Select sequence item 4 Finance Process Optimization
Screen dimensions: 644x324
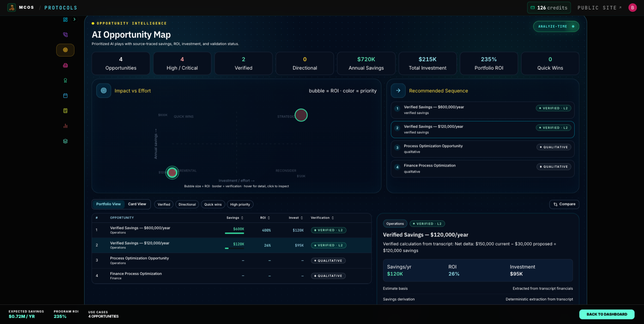(x=483, y=168)
